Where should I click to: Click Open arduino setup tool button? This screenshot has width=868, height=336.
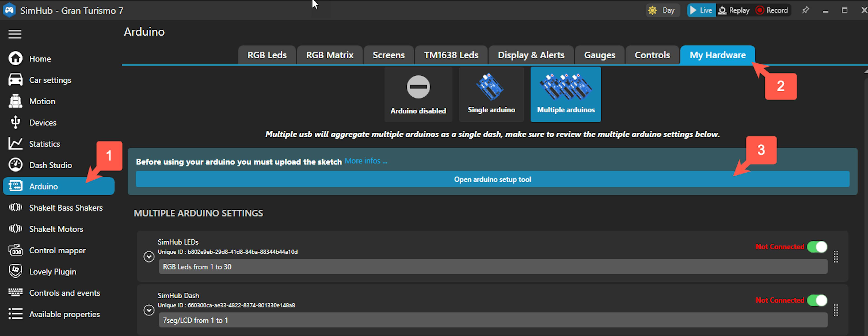[x=492, y=179]
